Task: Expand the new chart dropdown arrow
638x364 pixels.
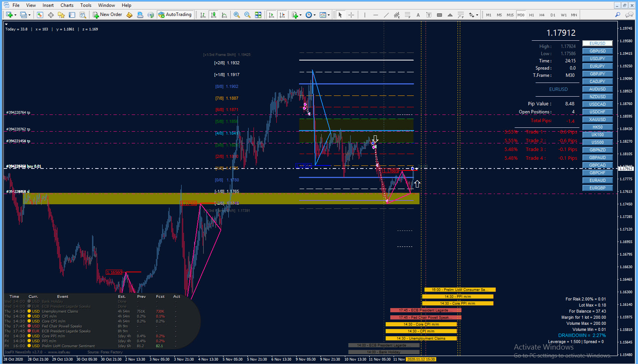Action: tap(15, 15)
